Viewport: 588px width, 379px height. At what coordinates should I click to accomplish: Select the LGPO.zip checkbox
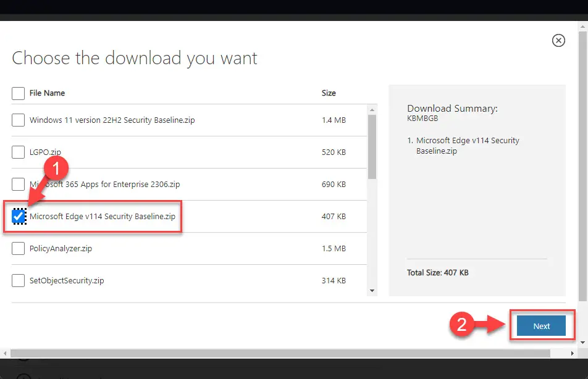click(x=18, y=152)
